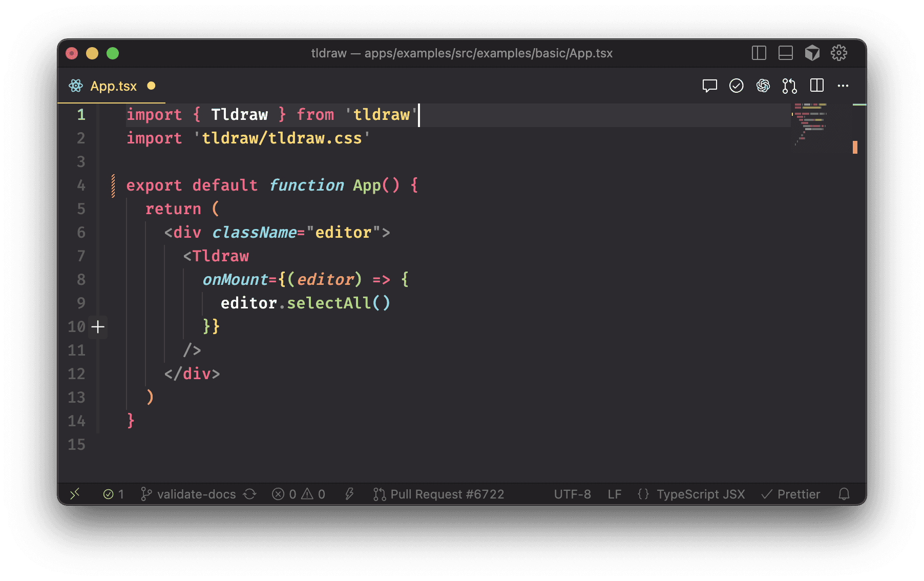924x581 pixels.
Task: Click the sync changes icon next to validate-docs
Action: (250, 494)
